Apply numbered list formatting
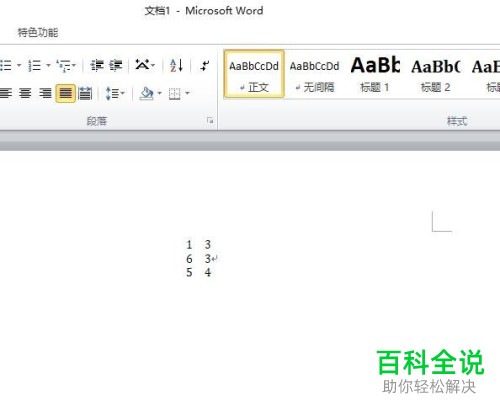The height and width of the screenshot is (407, 500). coord(34,65)
